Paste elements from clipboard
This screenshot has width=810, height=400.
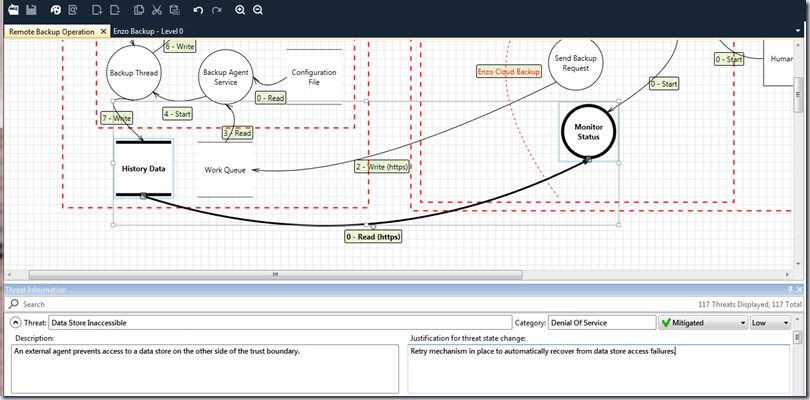(x=175, y=10)
